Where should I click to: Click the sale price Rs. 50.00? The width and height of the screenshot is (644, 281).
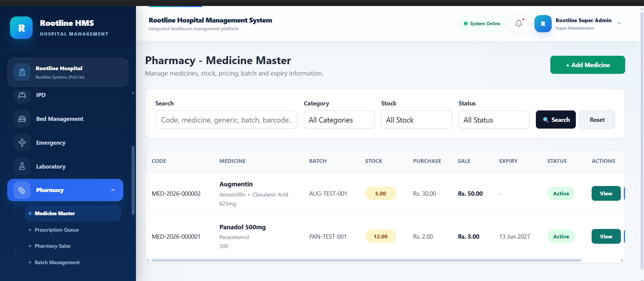pyautogui.click(x=470, y=194)
